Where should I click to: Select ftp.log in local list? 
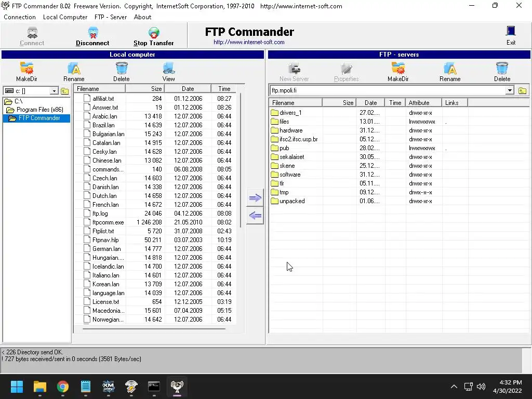coord(96,214)
